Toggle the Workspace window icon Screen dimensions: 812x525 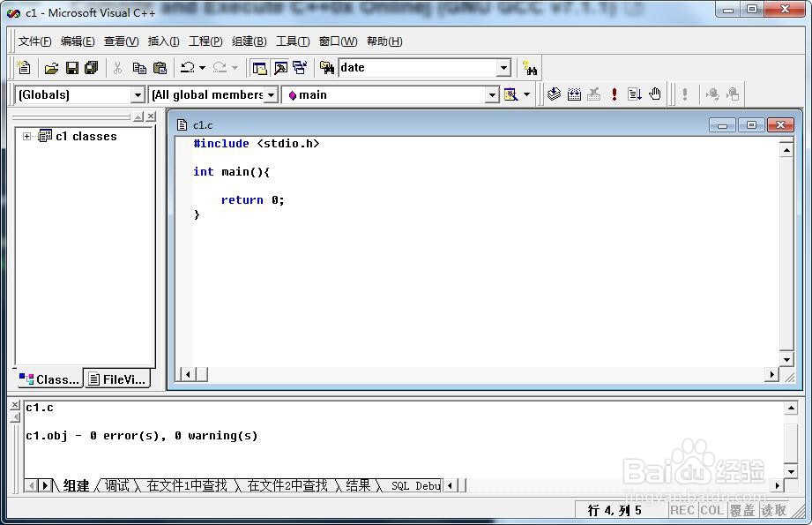coord(259,68)
